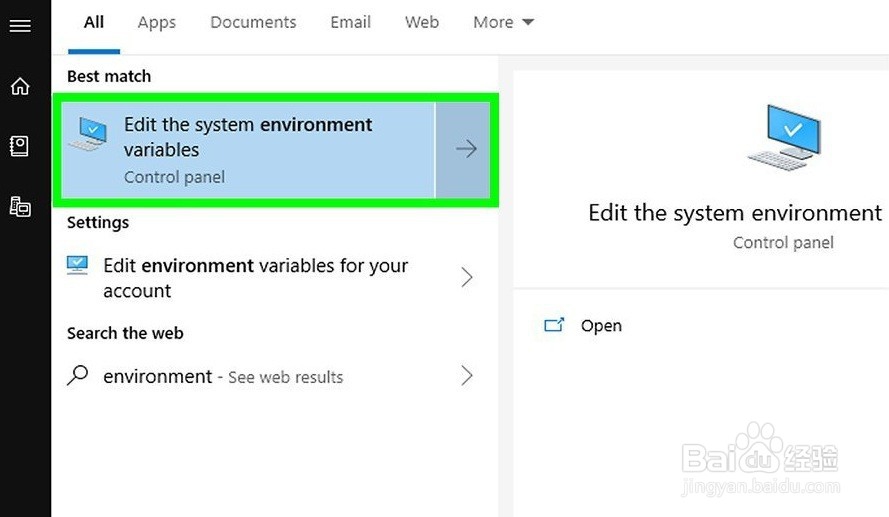The image size is (889, 517).
Task: Switch to the All tab
Action: (x=94, y=22)
